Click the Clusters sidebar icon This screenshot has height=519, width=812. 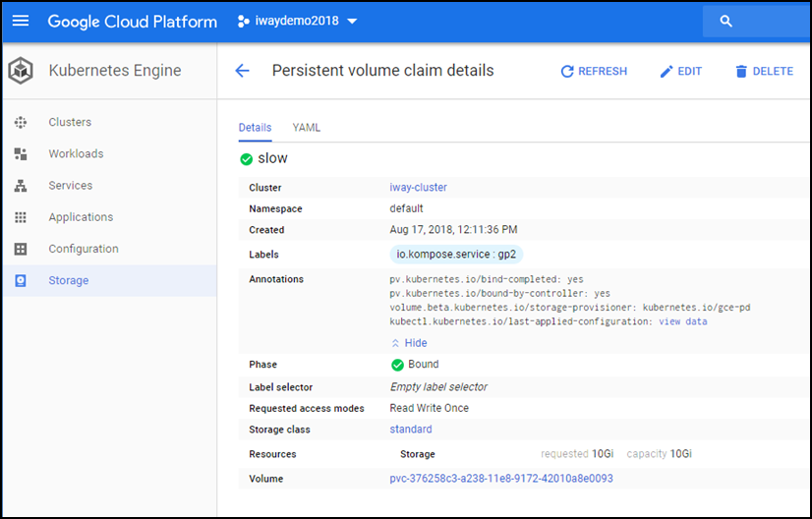21,122
